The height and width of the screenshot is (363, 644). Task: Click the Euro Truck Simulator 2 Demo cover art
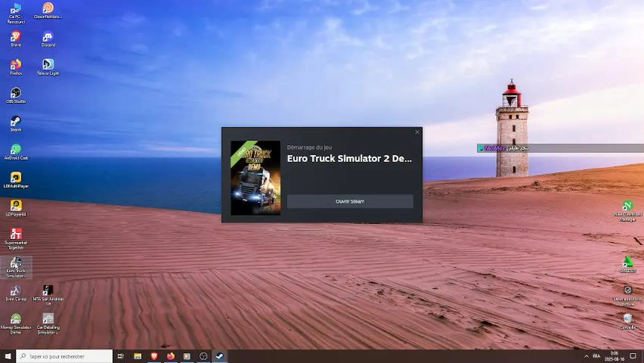(x=255, y=178)
